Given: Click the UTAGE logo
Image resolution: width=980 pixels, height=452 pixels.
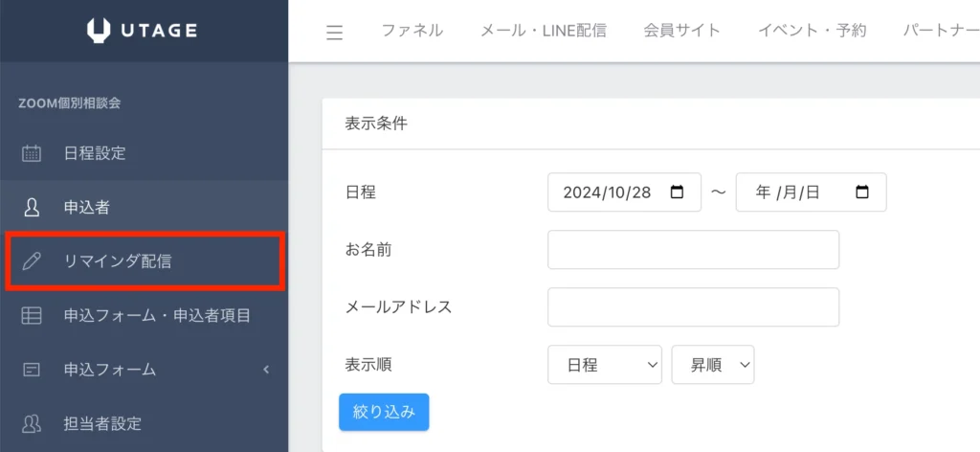Looking at the screenshot, I should (143, 30).
